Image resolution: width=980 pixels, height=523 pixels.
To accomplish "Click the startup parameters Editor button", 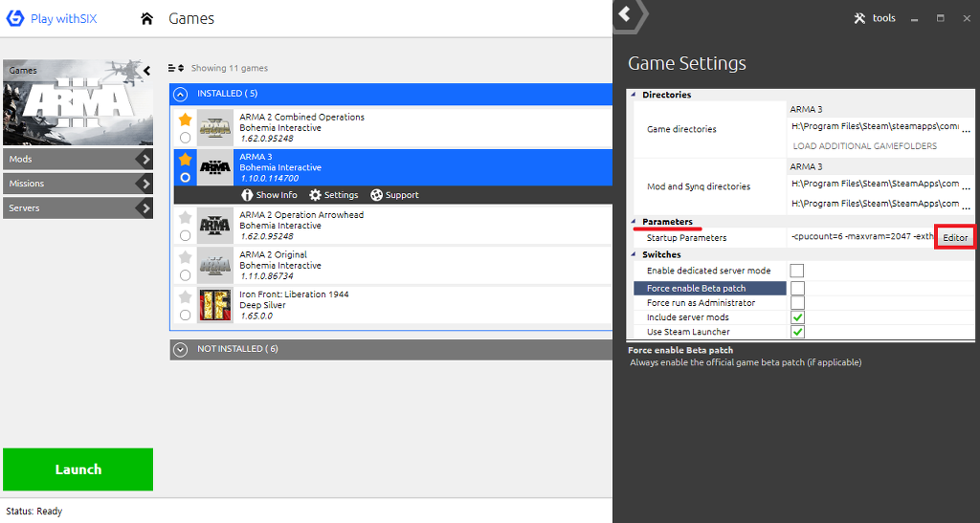I will pos(954,238).
